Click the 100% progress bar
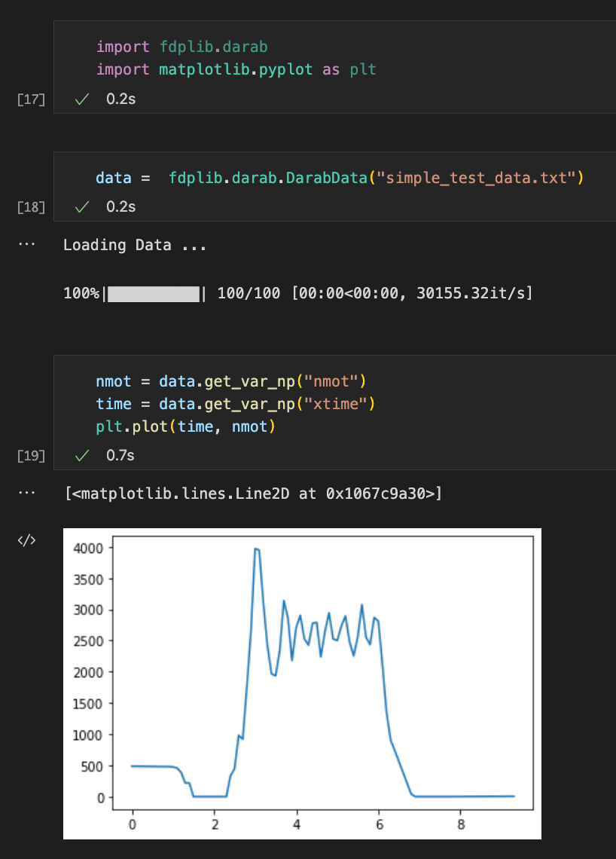Viewport: 616px width, 859px height. (154, 292)
